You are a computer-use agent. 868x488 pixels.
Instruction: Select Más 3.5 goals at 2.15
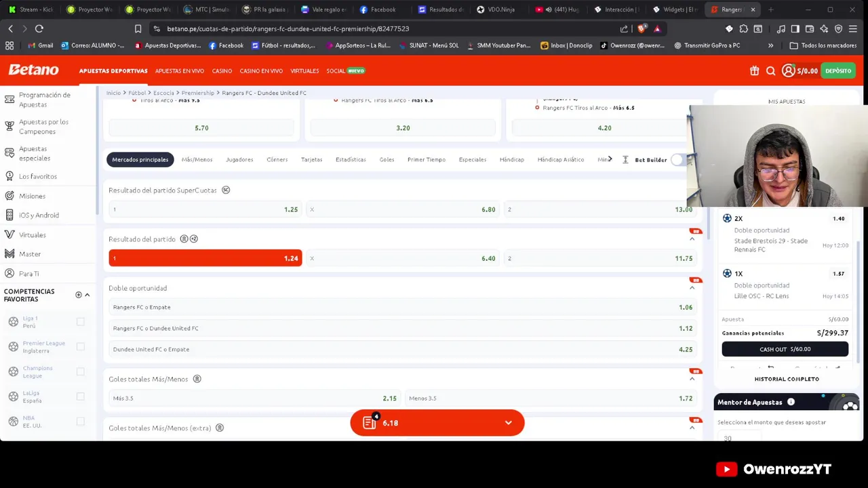click(254, 399)
